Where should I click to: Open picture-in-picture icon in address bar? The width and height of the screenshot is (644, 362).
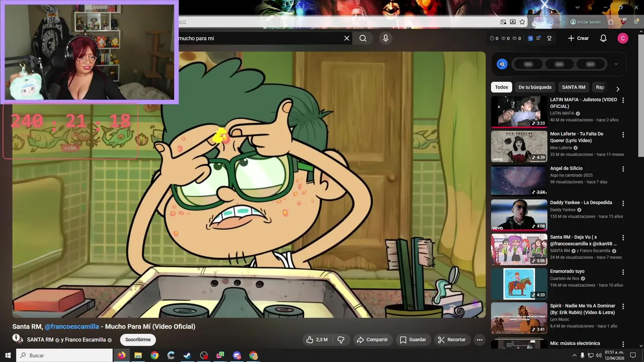(x=503, y=22)
